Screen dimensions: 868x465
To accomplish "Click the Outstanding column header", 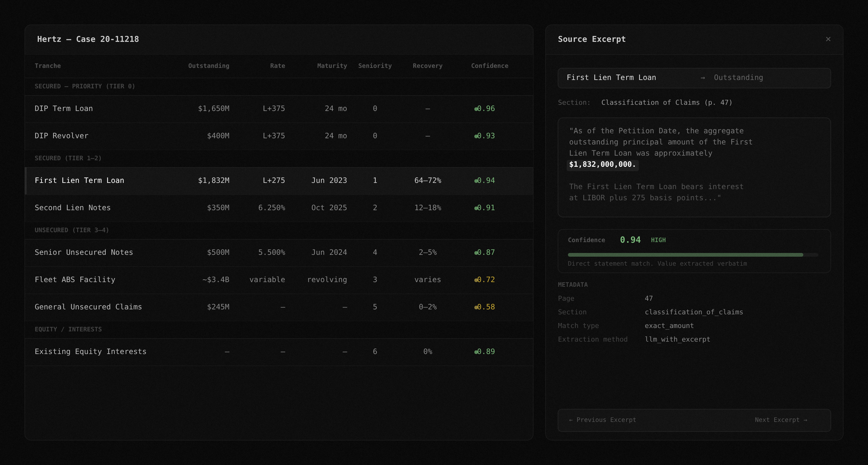I will [x=209, y=66].
